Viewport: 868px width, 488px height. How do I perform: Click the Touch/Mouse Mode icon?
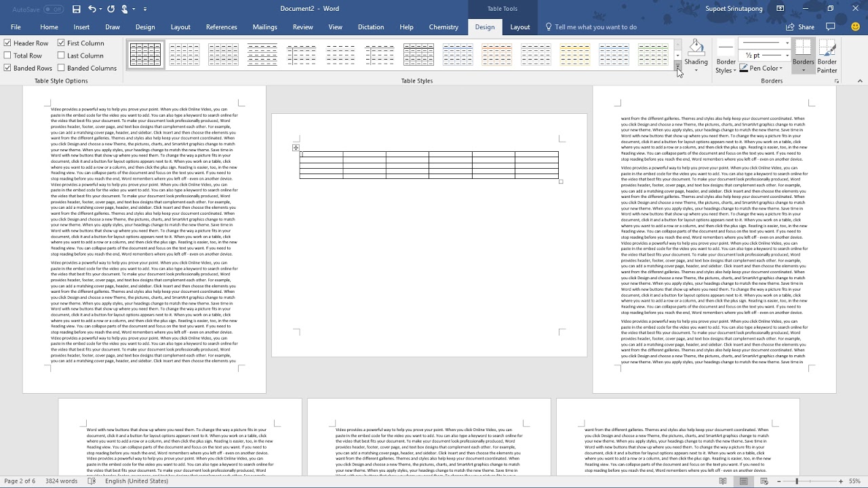[125, 9]
